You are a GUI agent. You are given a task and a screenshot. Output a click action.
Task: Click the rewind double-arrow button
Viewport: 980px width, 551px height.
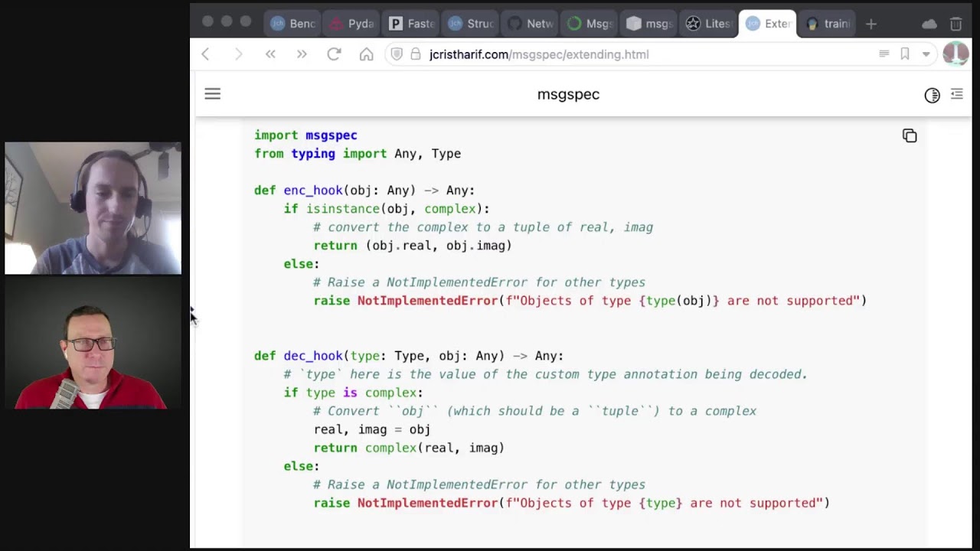point(270,54)
